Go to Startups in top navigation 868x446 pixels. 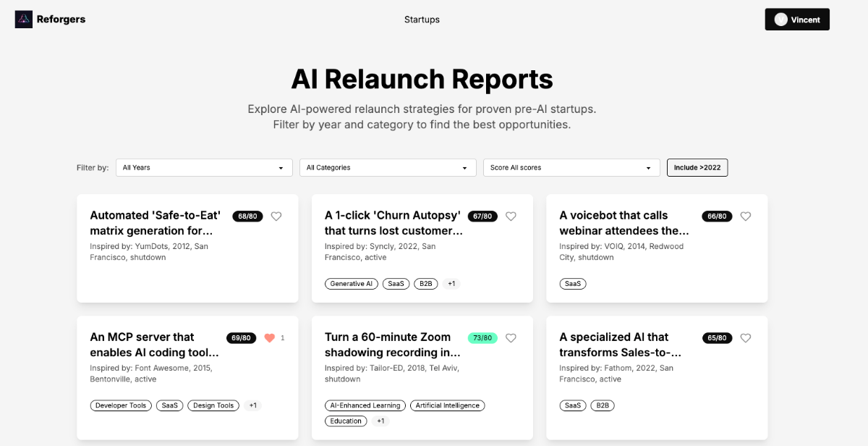click(422, 20)
